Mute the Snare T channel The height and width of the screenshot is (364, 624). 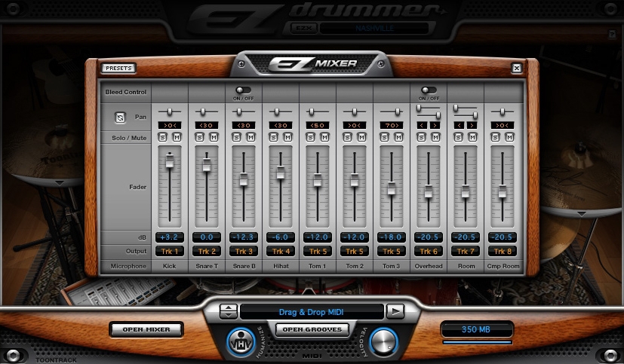[x=212, y=137]
